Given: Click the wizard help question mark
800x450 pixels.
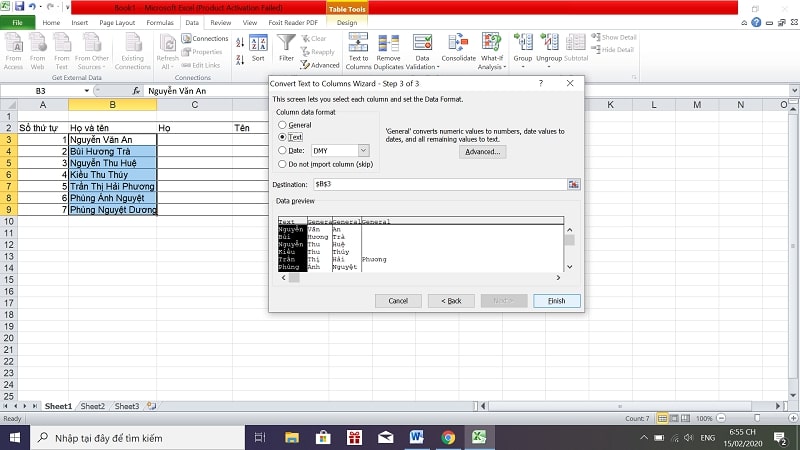Looking at the screenshot, I should click(x=541, y=83).
